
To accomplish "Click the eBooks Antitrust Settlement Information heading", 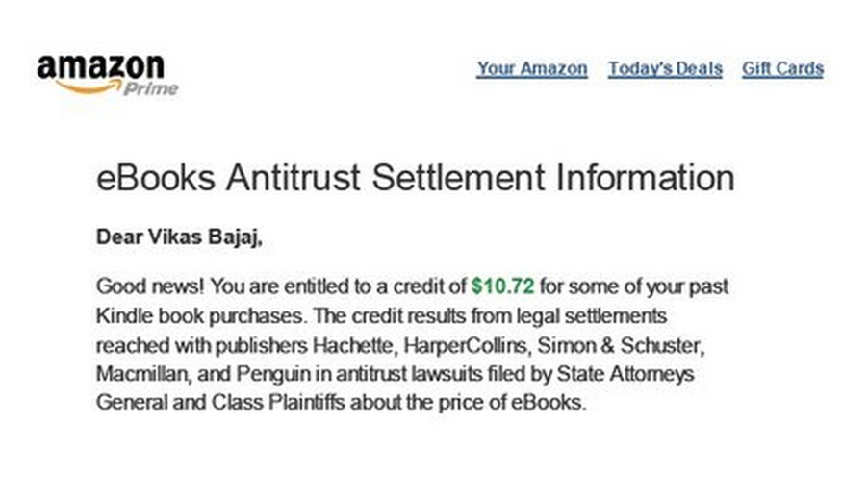I will (x=416, y=177).
